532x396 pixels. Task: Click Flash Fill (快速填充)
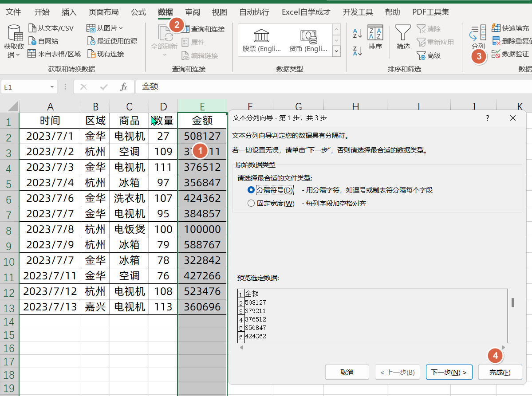(510, 28)
